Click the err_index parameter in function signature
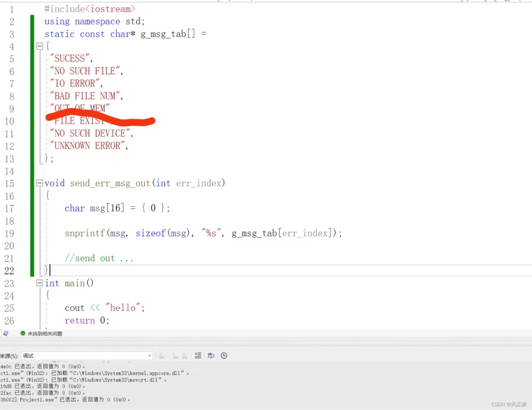This screenshot has width=532, height=410. (199, 183)
